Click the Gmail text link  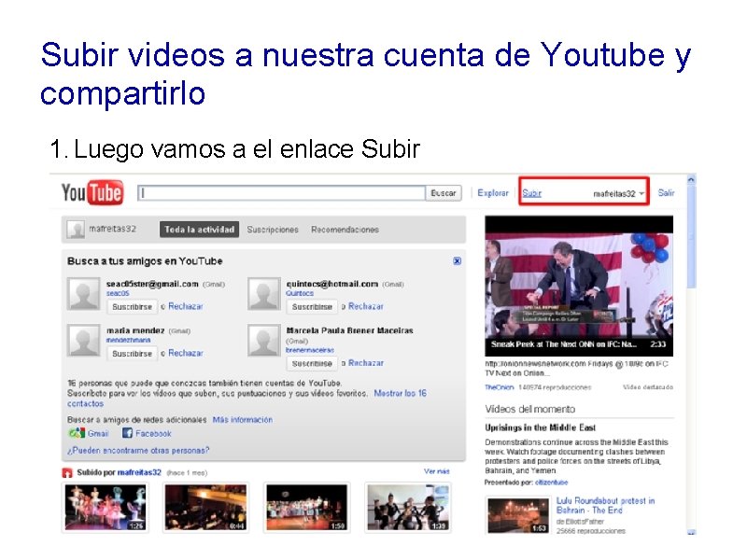tap(98, 433)
